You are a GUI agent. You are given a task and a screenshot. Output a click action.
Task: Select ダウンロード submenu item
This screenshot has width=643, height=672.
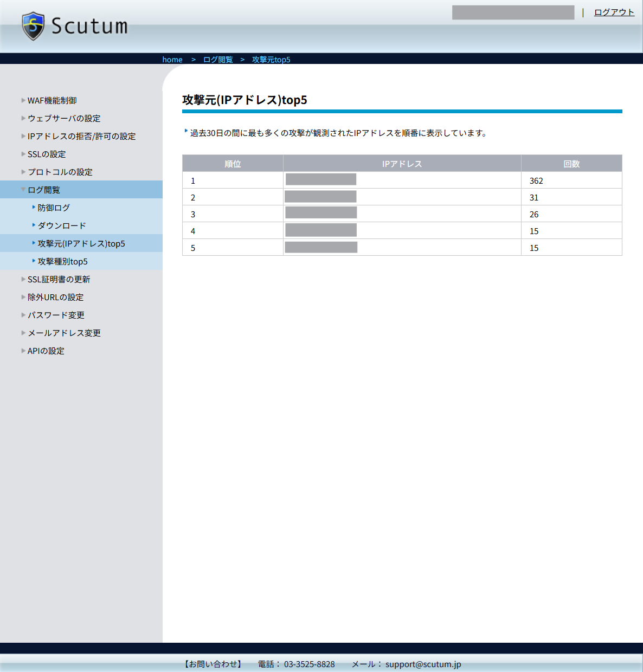point(62,225)
